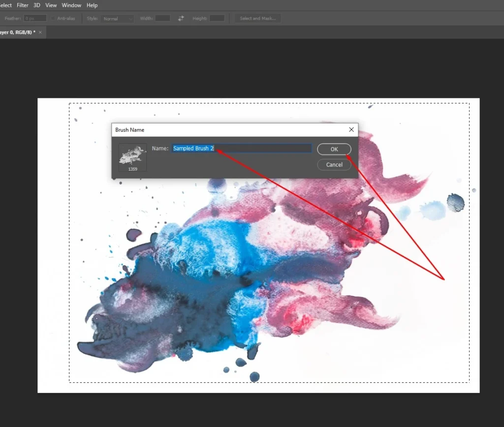Click the Feather: label in options bar
The width and height of the screenshot is (504, 427).
(13, 18)
